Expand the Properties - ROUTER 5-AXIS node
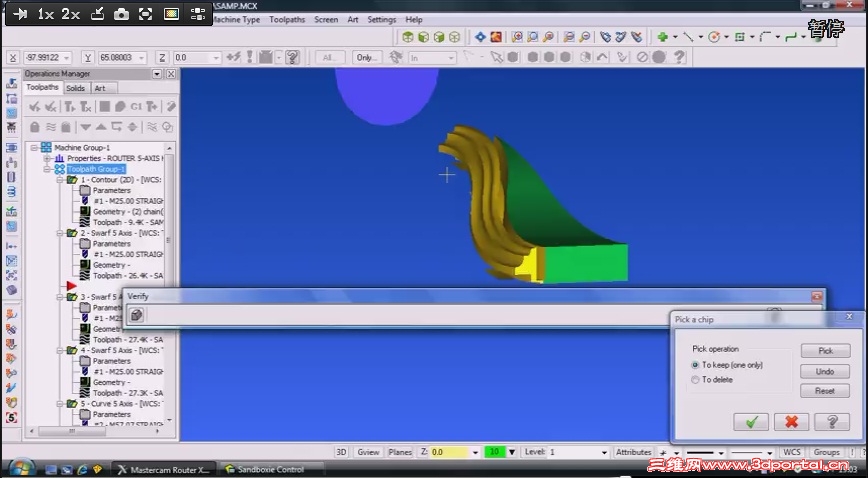868x478 pixels. [x=47, y=158]
